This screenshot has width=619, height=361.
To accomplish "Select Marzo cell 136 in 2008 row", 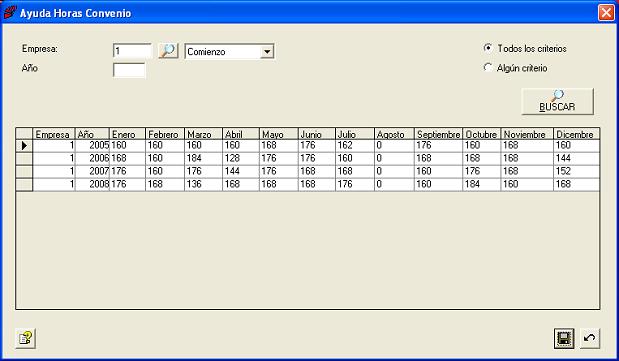I will [x=203, y=185].
